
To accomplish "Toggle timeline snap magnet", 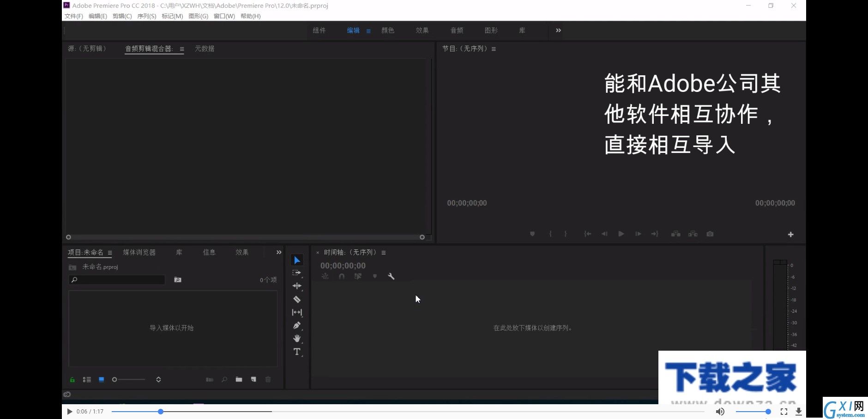I will [x=342, y=276].
